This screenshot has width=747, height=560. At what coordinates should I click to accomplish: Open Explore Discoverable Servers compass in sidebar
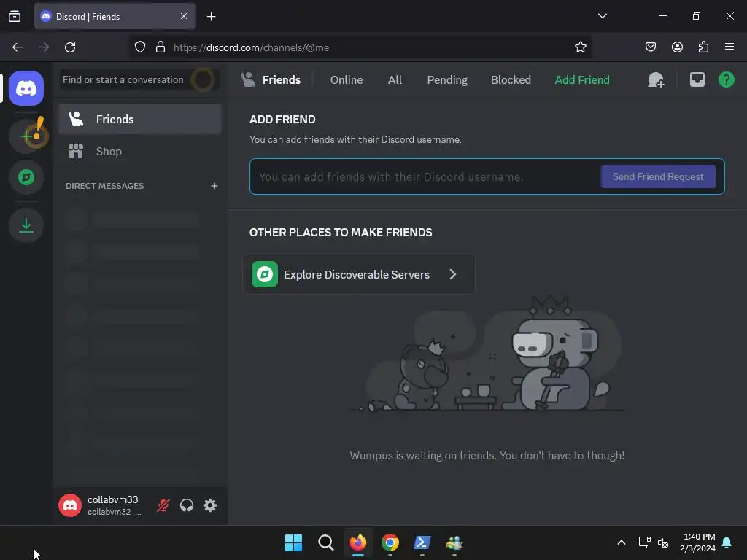(26, 177)
